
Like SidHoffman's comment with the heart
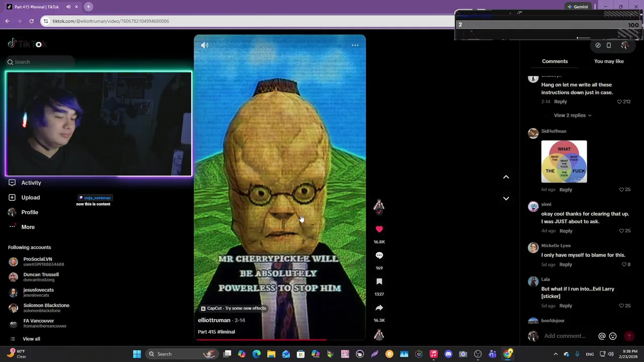click(621, 190)
